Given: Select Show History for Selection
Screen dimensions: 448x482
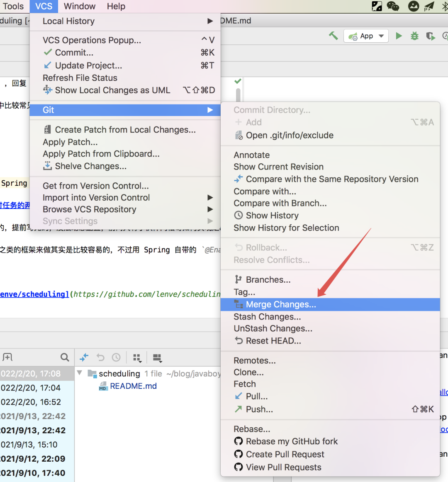Looking at the screenshot, I should [x=330, y=228].
